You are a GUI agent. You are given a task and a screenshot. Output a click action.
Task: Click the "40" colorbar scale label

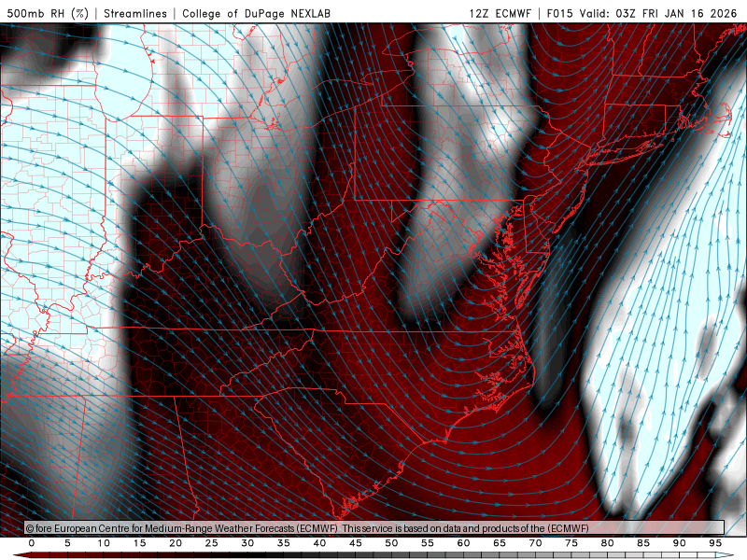(x=319, y=543)
